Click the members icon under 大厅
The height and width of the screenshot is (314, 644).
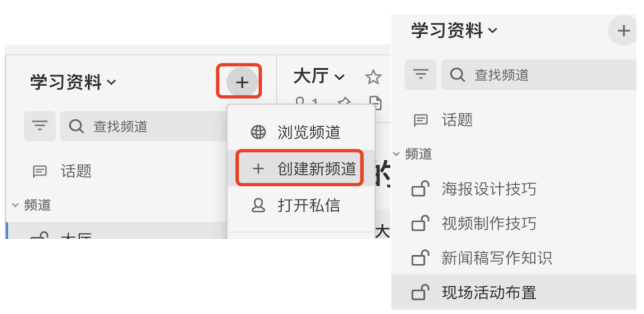[300, 101]
